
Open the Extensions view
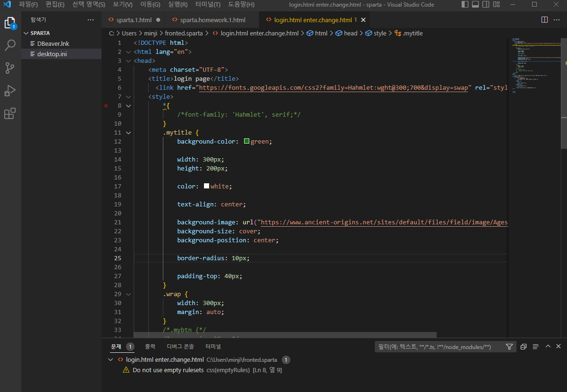[x=10, y=113]
